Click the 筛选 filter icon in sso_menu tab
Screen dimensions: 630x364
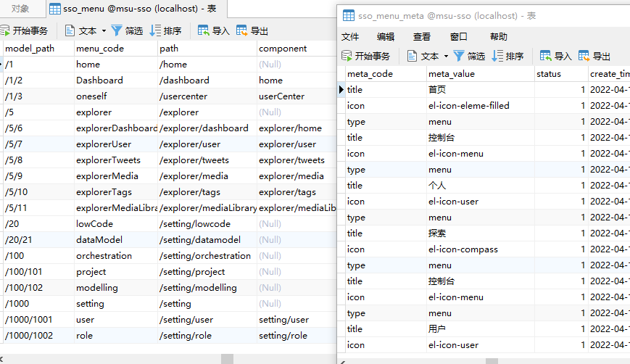pyautogui.click(x=117, y=30)
